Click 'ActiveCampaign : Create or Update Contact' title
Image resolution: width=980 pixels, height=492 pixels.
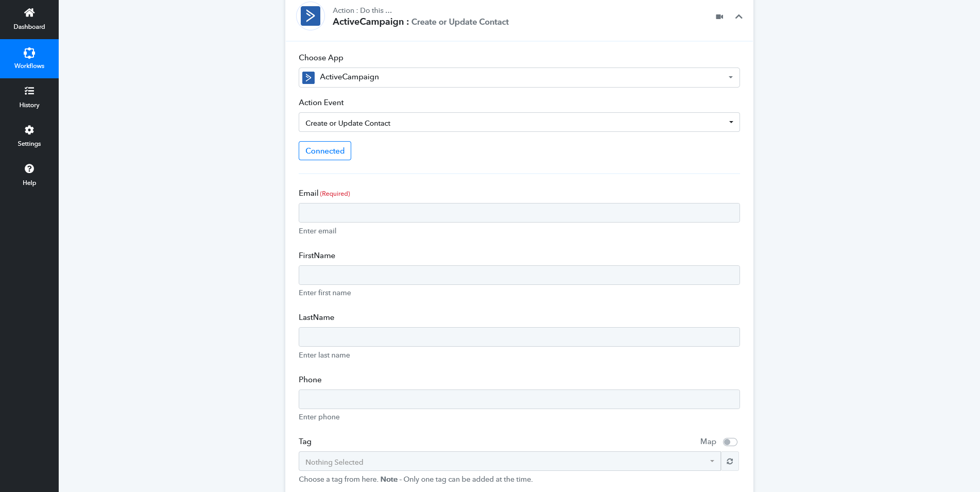tap(421, 22)
